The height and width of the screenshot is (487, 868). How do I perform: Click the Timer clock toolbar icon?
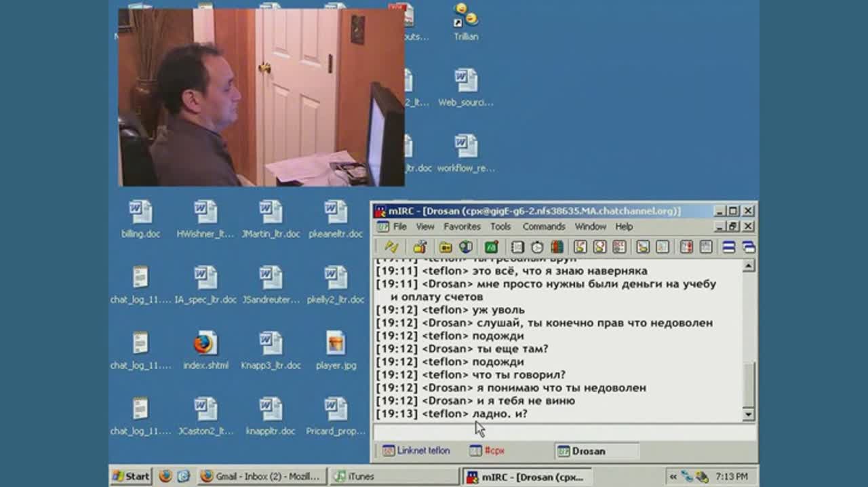click(537, 247)
